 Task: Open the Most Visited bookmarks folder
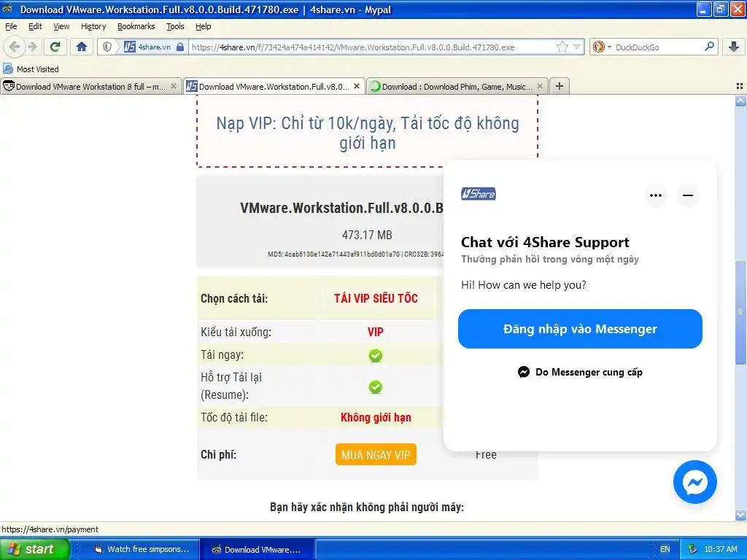click(x=31, y=69)
